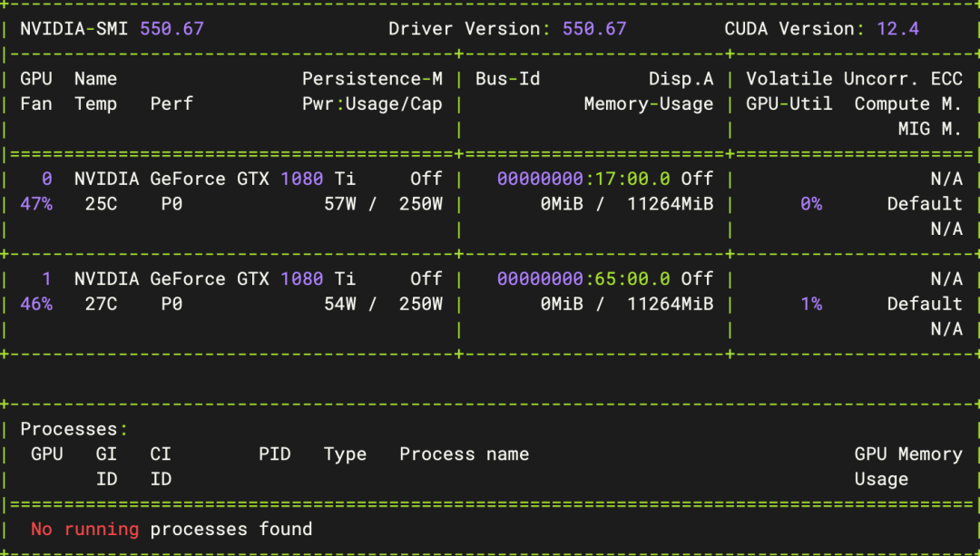The height and width of the screenshot is (556, 980).
Task: Select the 46% fan speed reading
Action: [36, 304]
